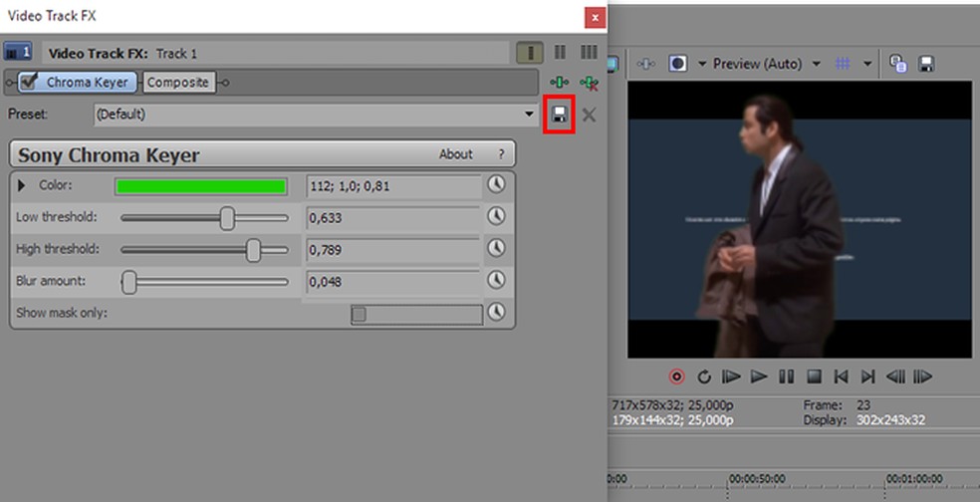980x502 pixels.
Task: Click the Display 302x243x32 readout
Action: [x=864, y=420]
